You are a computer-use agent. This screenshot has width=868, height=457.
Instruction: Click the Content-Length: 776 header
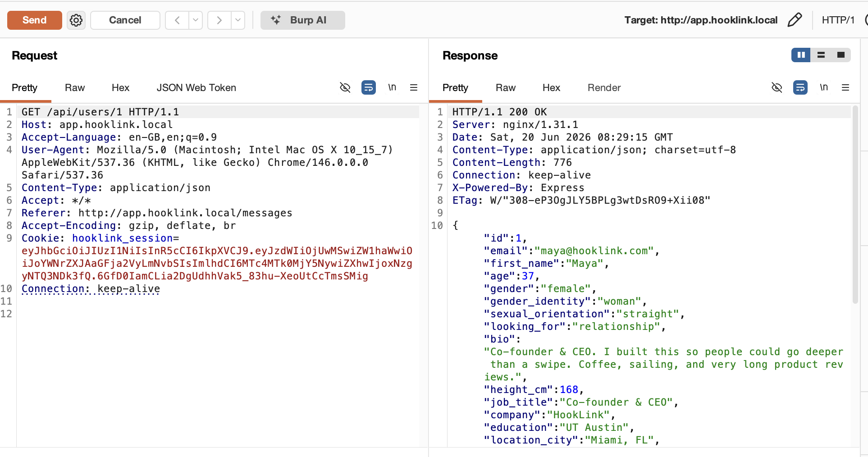[512, 163]
